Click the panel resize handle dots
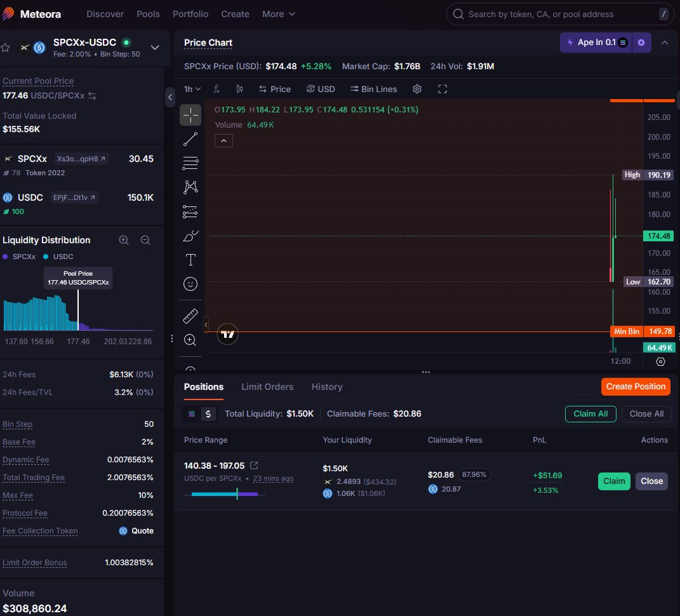 coord(426,372)
